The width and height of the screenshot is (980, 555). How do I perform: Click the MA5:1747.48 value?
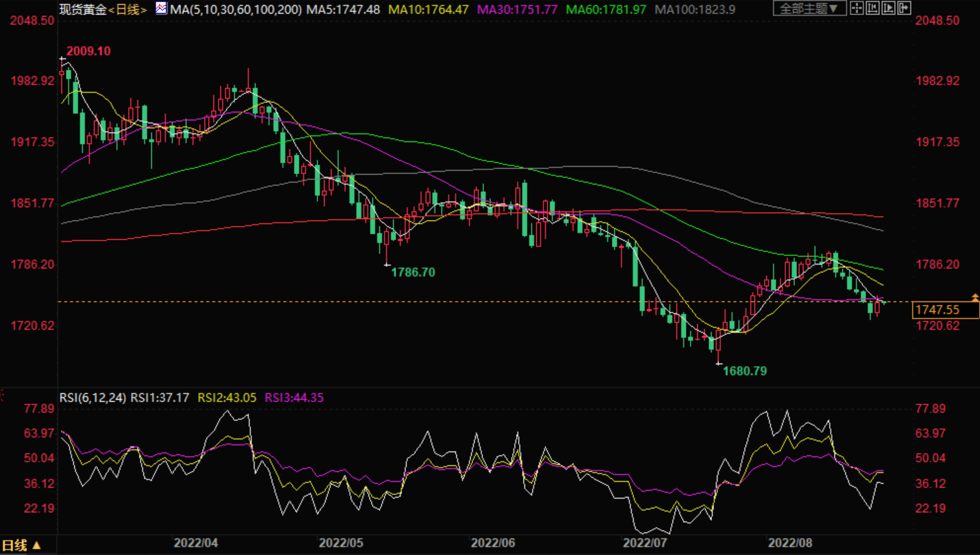click(x=343, y=9)
